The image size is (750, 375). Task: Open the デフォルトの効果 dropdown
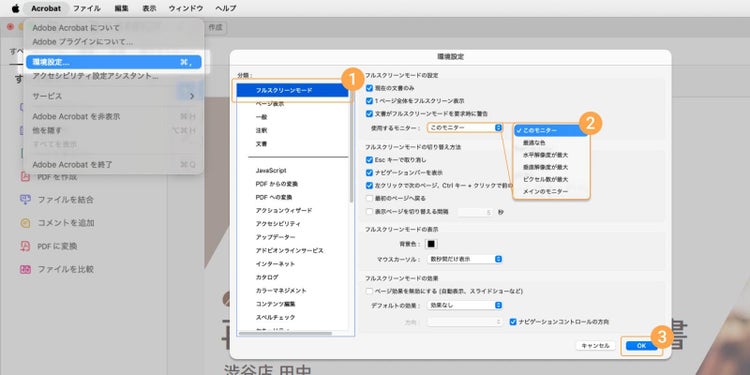tap(464, 305)
